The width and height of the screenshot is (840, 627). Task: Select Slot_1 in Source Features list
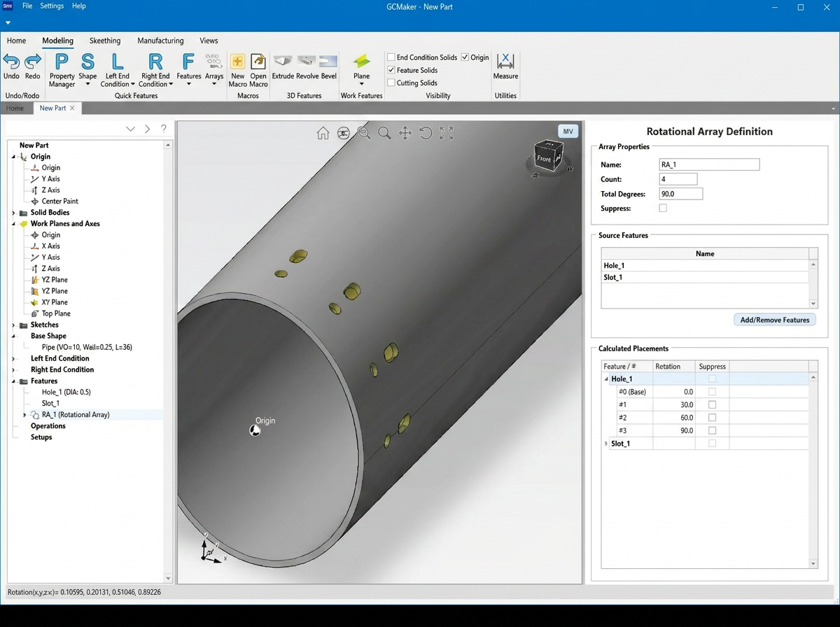tap(705, 278)
